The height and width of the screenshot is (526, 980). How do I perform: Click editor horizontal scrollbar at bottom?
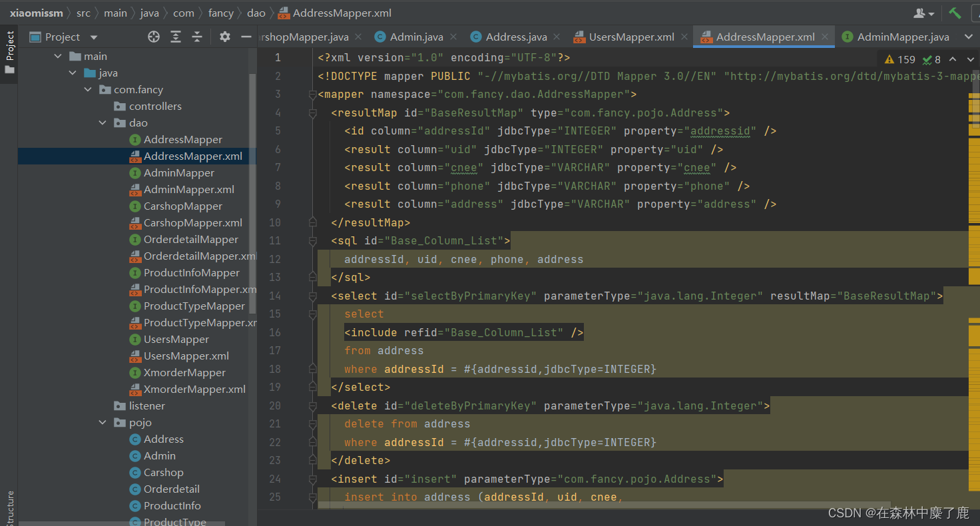click(x=605, y=505)
